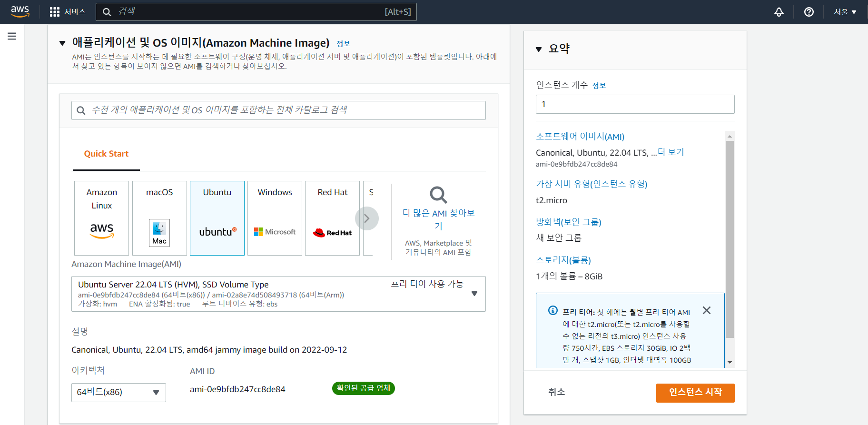The image size is (868, 425).
Task: Open the hamburger side navigation menu
Action: [x=12, y=36]
